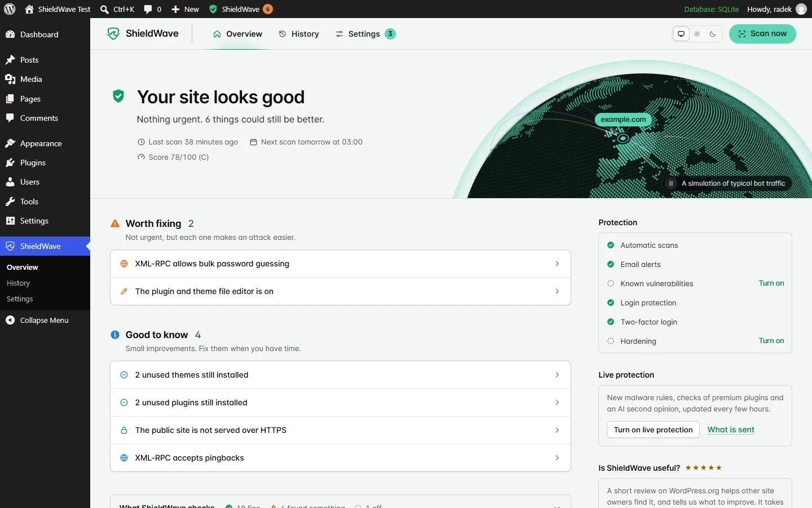
Task: Open the ShieldWave Test site home link
Action: (x=58, y=9)
